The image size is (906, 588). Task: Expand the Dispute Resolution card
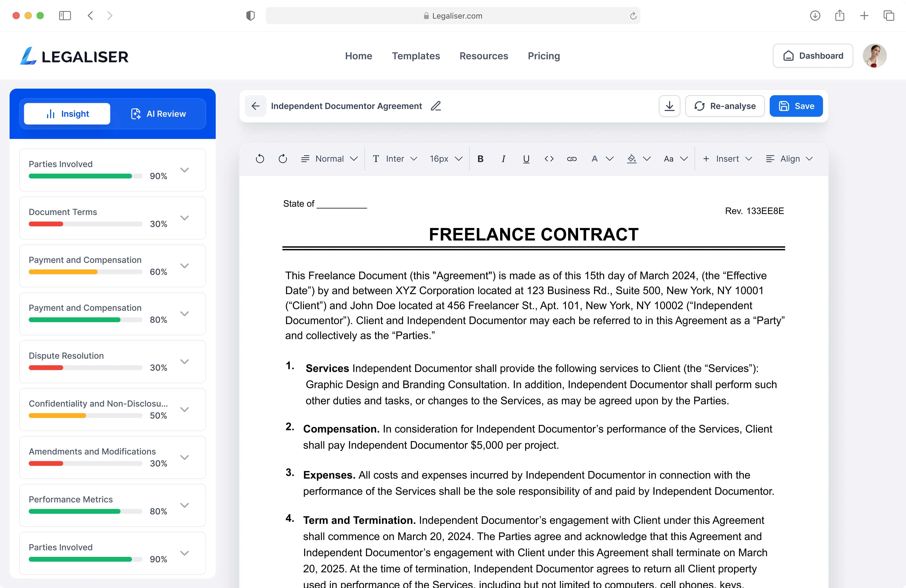point(184,362)
